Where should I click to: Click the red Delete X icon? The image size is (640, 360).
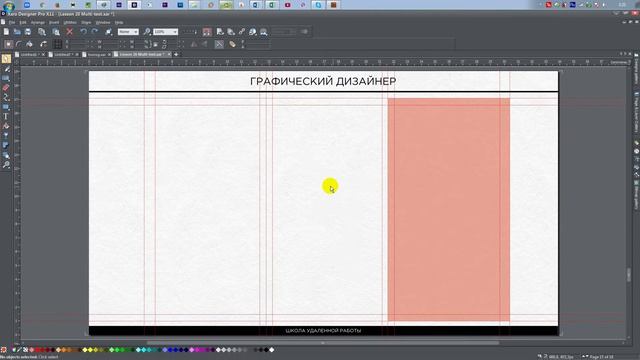[70, 32]
